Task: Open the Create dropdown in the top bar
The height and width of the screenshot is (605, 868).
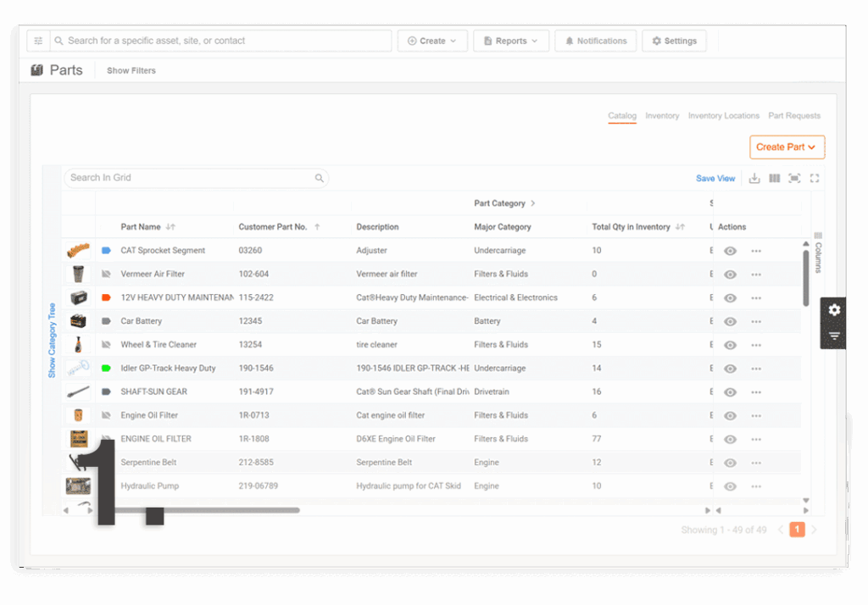Action: click(432, 40)
